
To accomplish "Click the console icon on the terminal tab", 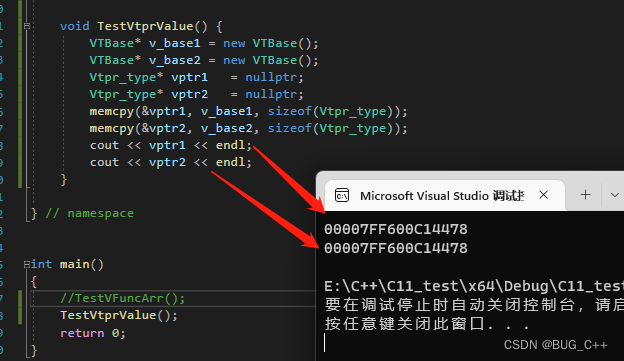I will pyautogui.click(x=342, y=195).
